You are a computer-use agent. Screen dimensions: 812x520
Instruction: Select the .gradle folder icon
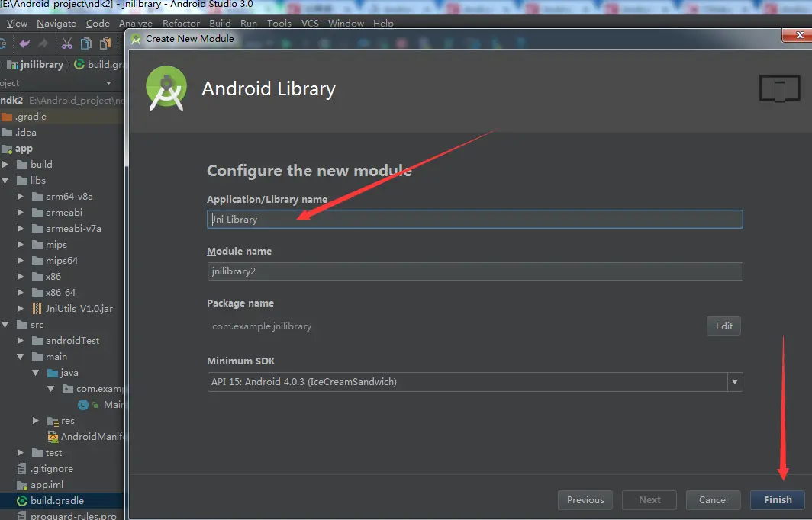(x=7, y=117)
